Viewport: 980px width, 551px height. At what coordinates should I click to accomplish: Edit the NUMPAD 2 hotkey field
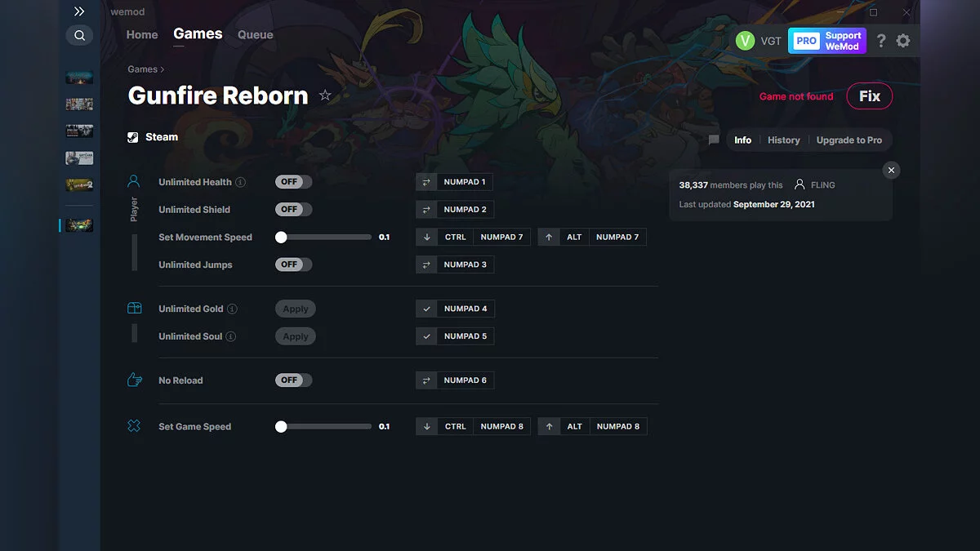coord(465,210)
